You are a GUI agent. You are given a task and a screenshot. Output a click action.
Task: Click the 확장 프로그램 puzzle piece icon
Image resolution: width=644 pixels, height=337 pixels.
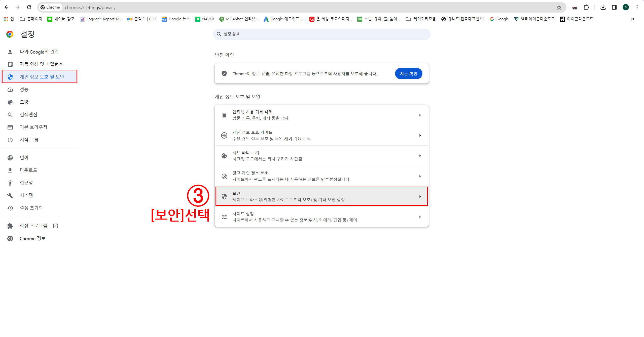tap(11, 226)
